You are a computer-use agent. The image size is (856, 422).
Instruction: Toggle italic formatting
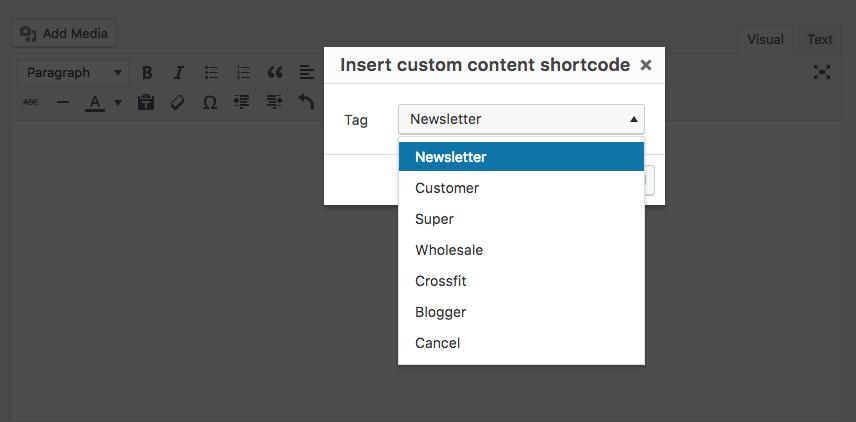(x=178, y=73)
